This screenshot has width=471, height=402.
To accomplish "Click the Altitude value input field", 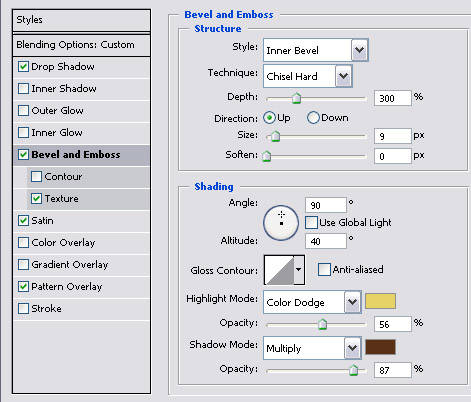I will [x=326, y=241].
